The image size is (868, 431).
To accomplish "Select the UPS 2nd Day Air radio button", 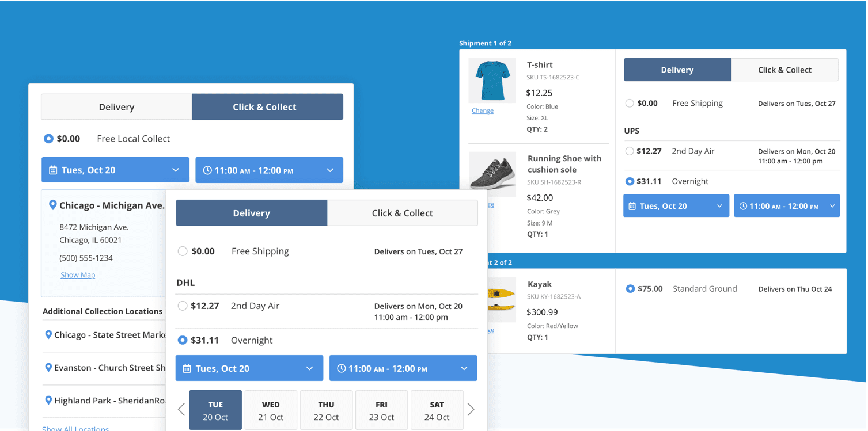I will click(630, 151).
